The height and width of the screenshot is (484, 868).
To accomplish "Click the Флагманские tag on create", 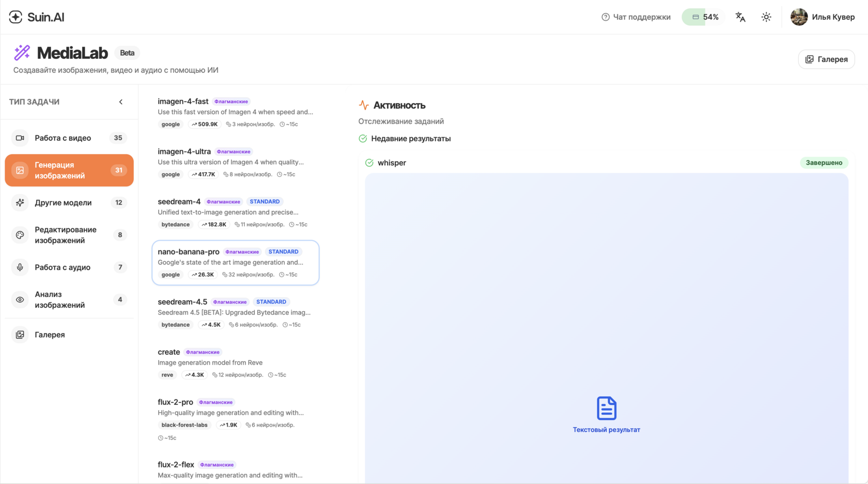I will point(203,352).
